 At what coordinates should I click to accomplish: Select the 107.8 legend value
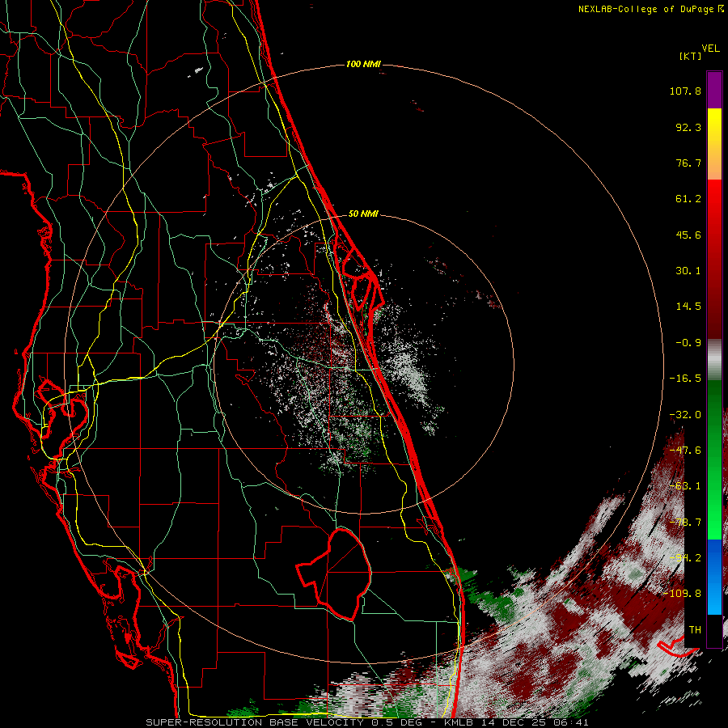[685, 91]
